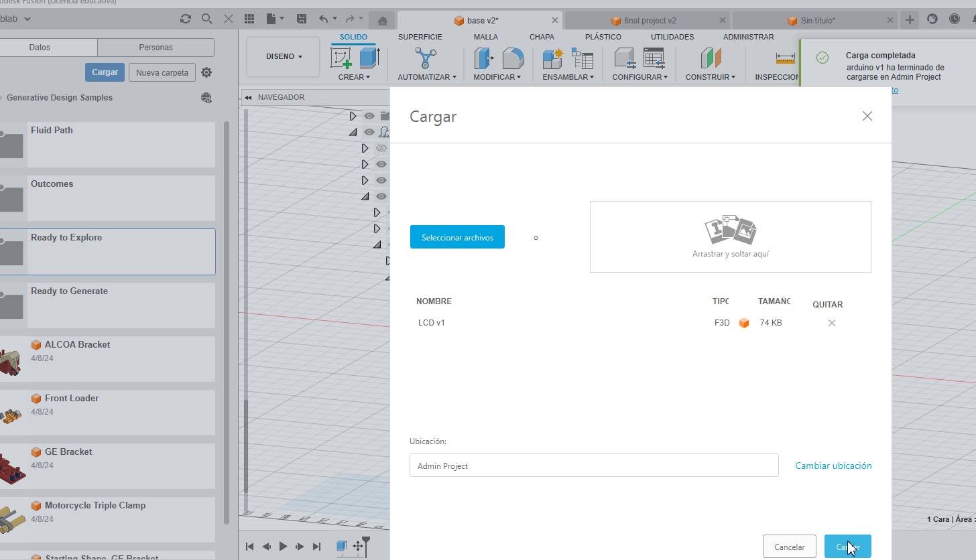Image resolution: width=976 pixels, height=560 pixels.
Task: Switch to the ADMINISTRAR ribbon tab
Action: pos(748,37)
